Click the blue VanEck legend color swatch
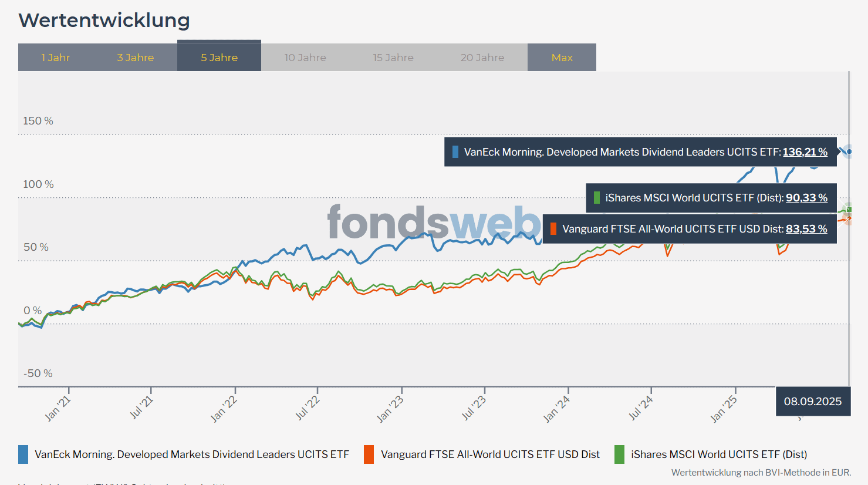The image size is (868, 485). tap(23, 454)
